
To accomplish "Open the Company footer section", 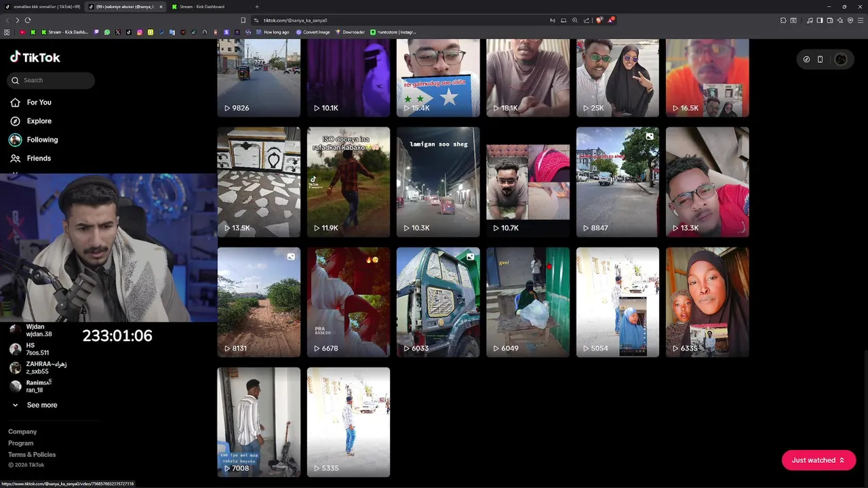I will [x=22, y=432].
